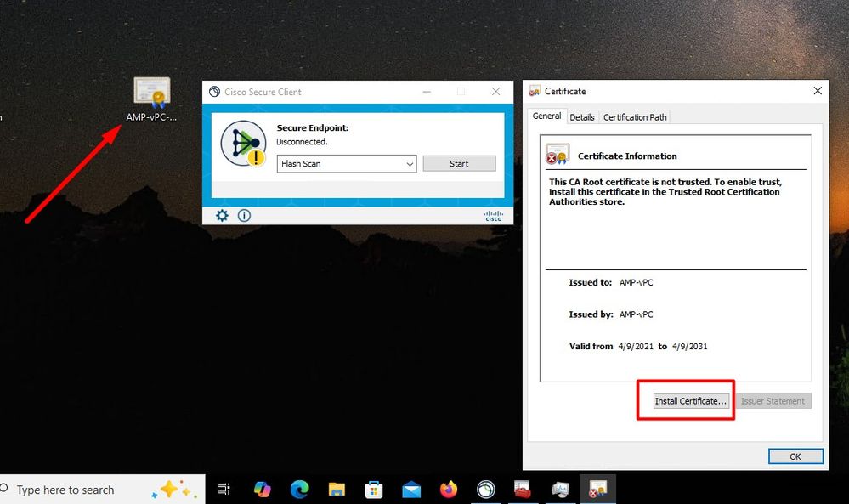Click the untrusted certificate icon beside Certificate Information
The image size is (849, 504).
click(558, 155)
